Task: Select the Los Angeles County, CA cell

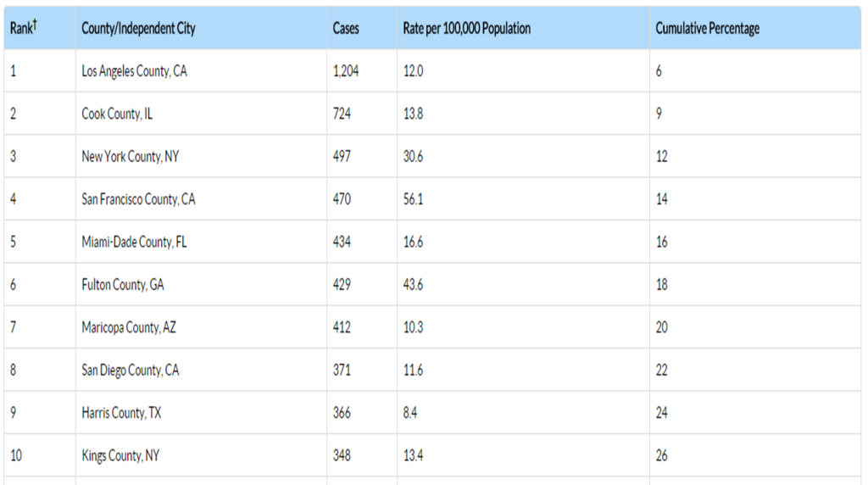Action: click(x=135, y=71)
